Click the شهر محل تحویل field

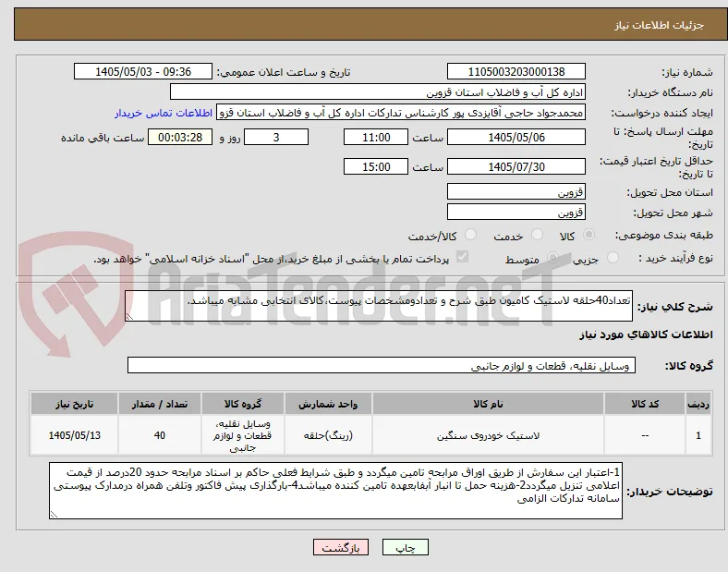point(516,213)
